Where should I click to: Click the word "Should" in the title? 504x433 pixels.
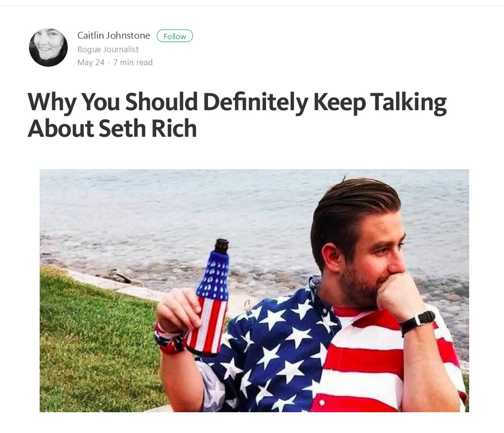162,101
